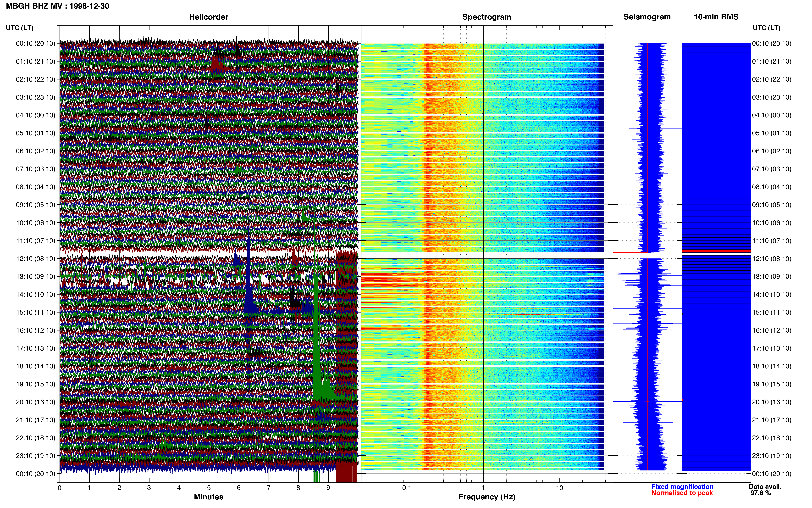Click left time label '15:10 (11:10)'
The height and width of the screenshot is (508, 812).
tap(36, 313)
